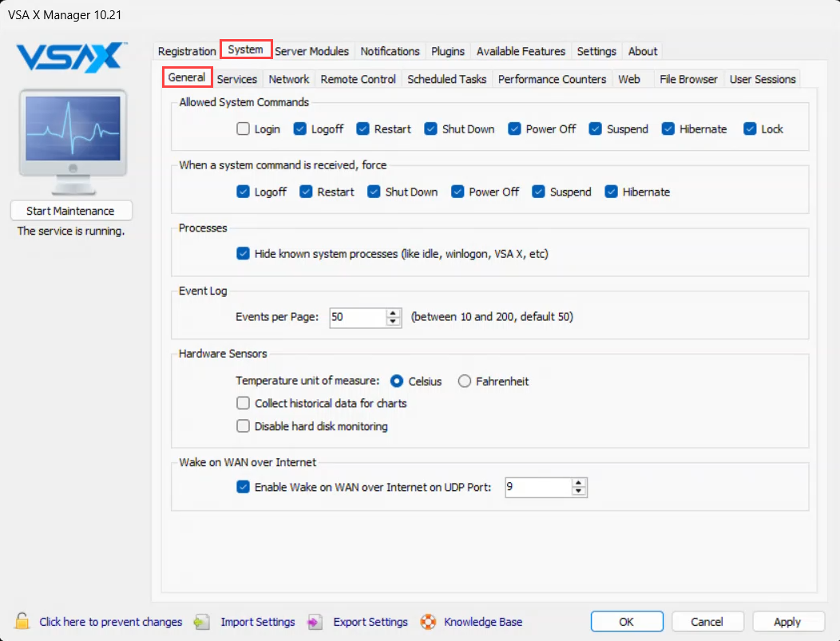The height and width of the screenshot is (641, 840).
Task: Click the Knowledge Base lifebuoy icon
Action: (x=428, y=622)
